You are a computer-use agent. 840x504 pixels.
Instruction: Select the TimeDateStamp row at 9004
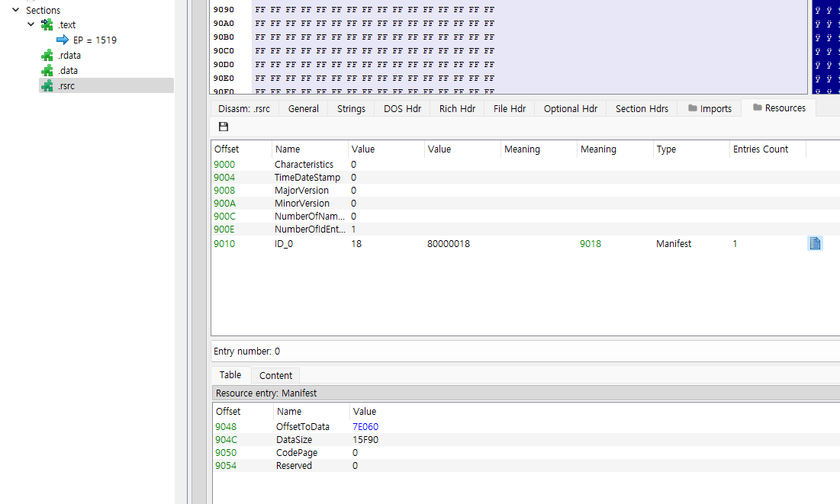tap(525, 178)
